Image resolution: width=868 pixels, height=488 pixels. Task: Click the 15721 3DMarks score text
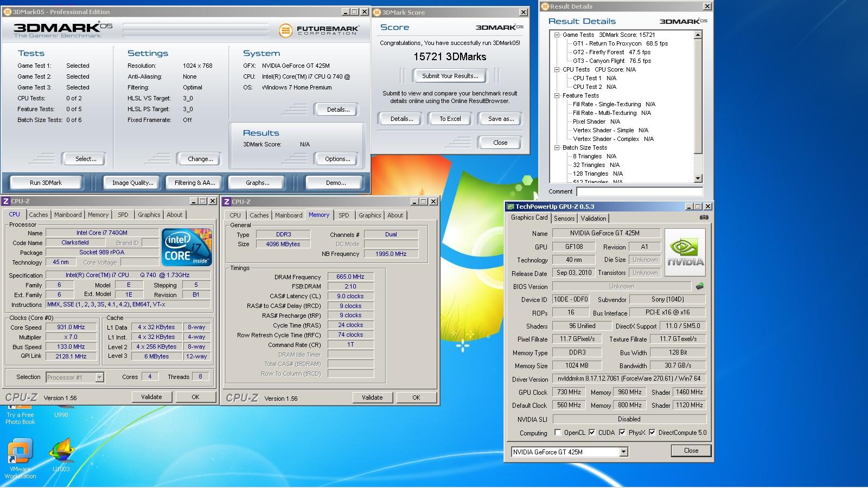coord(450,57)
